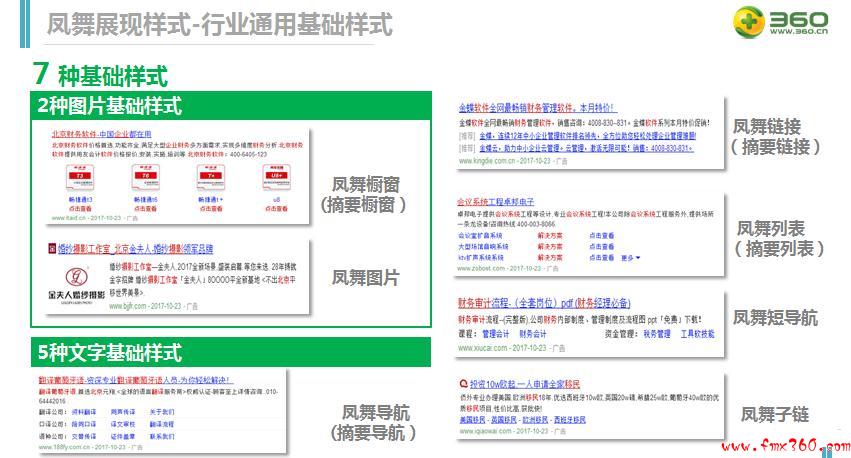
Task: Click the 证件盖章 navigation link
Action: [123, 436]
